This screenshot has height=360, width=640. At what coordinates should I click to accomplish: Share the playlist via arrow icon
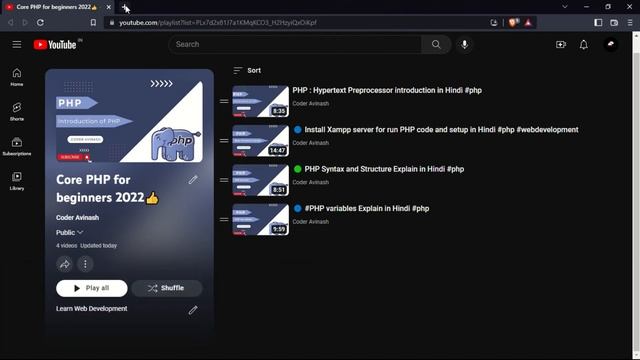[x=64, y=264]
